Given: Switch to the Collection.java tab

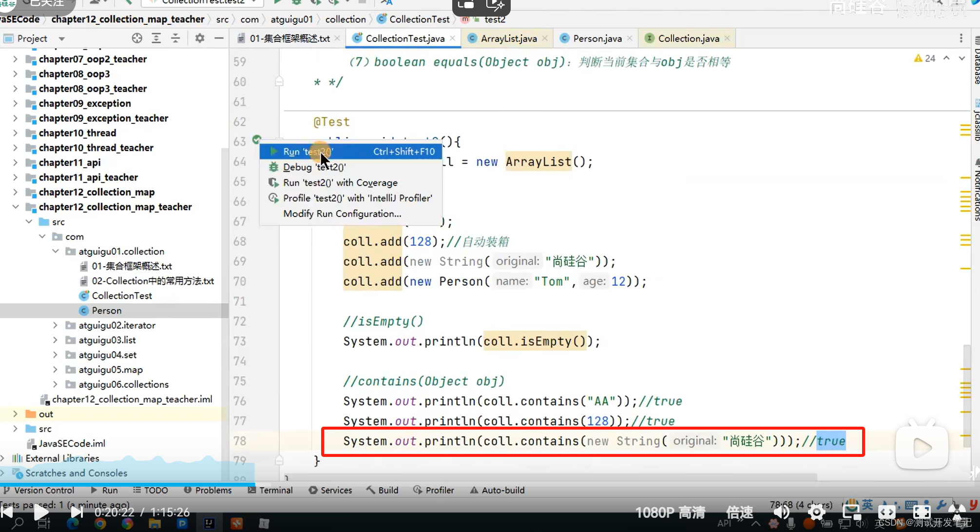Looking at the screenshot, I should pos(688,38).
